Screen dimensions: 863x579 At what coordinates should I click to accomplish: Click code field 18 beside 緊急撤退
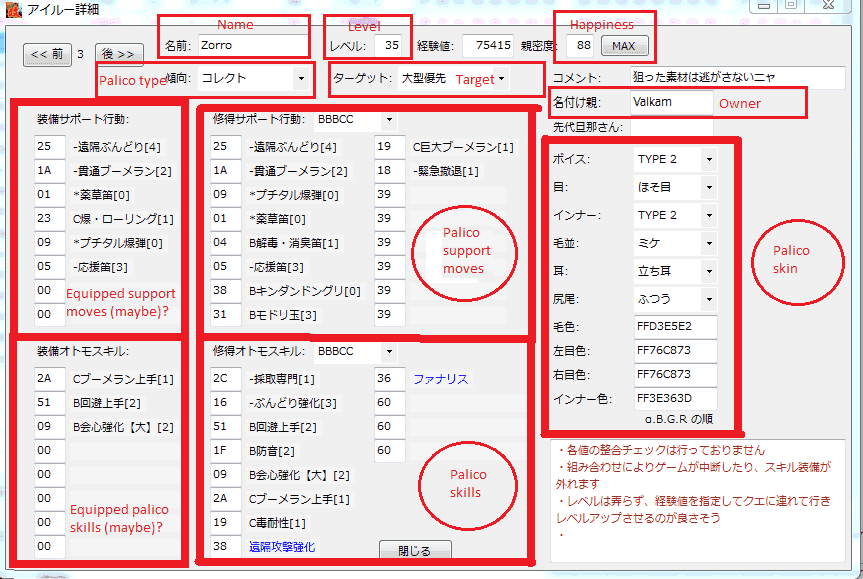pyautogui.click(x=390, y=171)
